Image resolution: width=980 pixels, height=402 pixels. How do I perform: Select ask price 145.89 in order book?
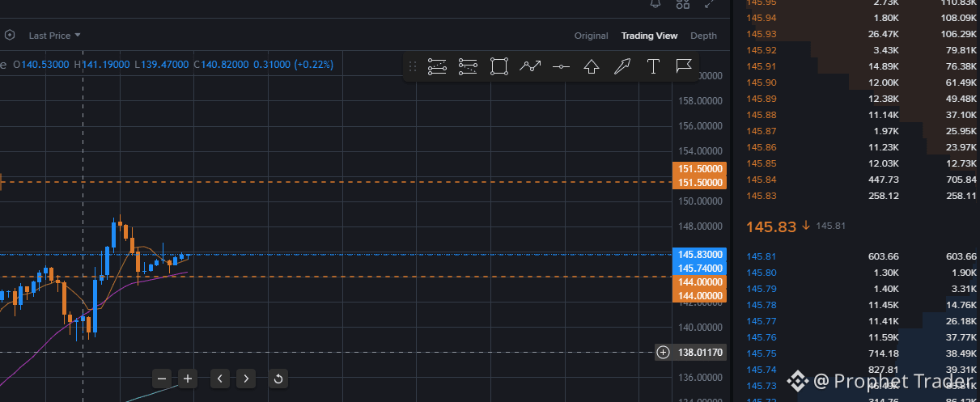[x=761, y=99]
